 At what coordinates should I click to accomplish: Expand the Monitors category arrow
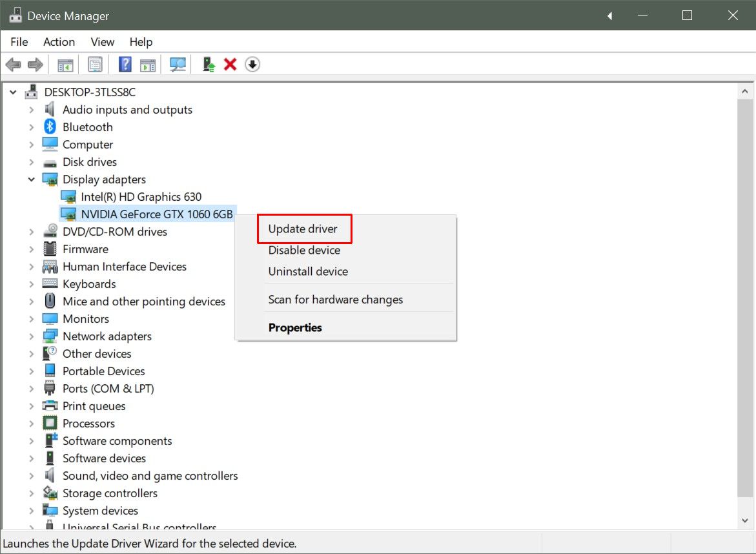click(32, 319)
